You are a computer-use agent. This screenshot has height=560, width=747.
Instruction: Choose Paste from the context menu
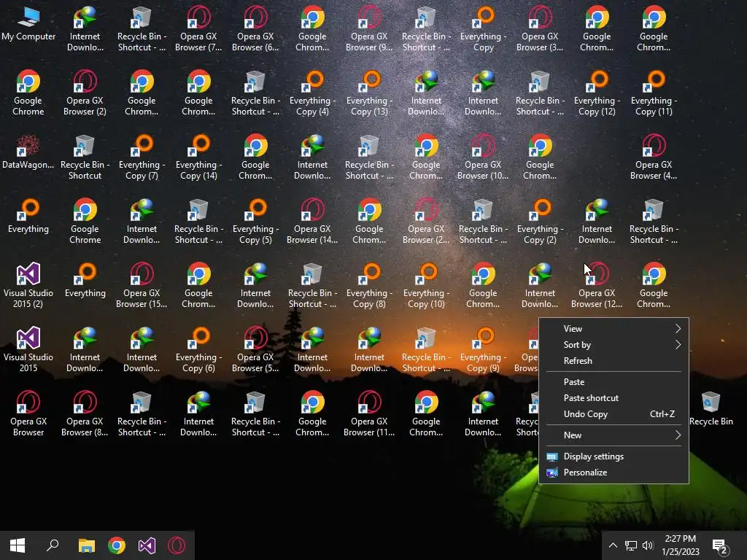pyautogui.click(x=614, y=382)
